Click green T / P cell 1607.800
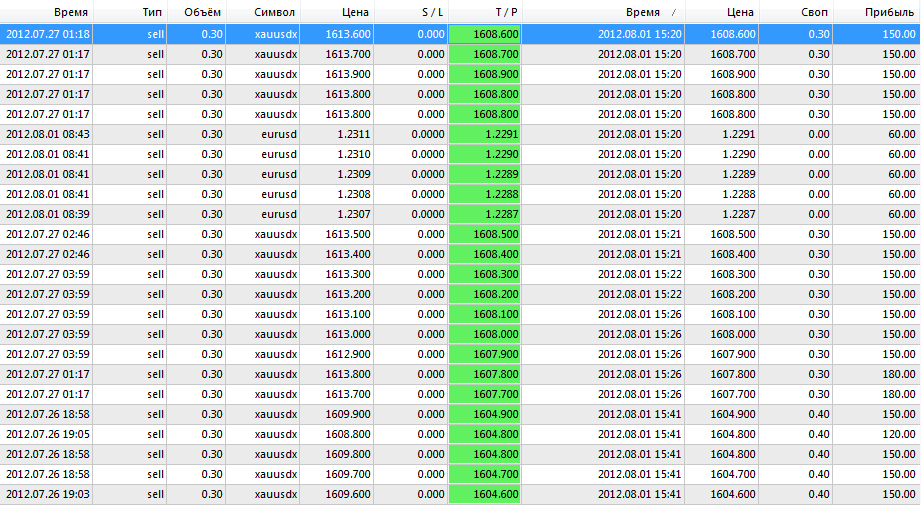Screen dimensions: 921x505 [485, 373]
